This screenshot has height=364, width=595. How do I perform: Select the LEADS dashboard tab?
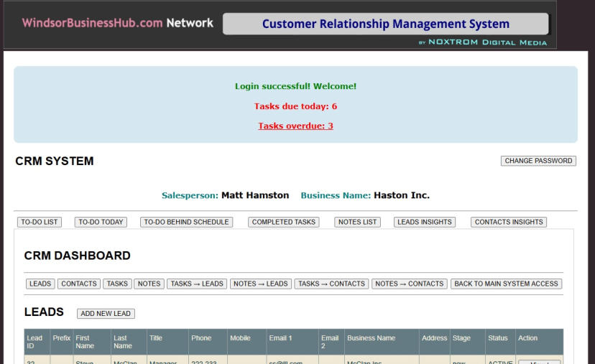40,284
